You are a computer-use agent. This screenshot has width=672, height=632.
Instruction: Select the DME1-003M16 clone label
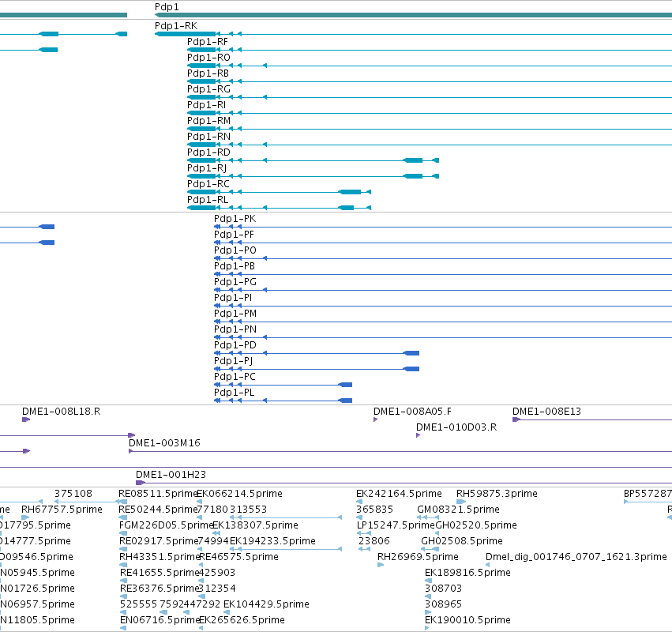pos(164,443)
